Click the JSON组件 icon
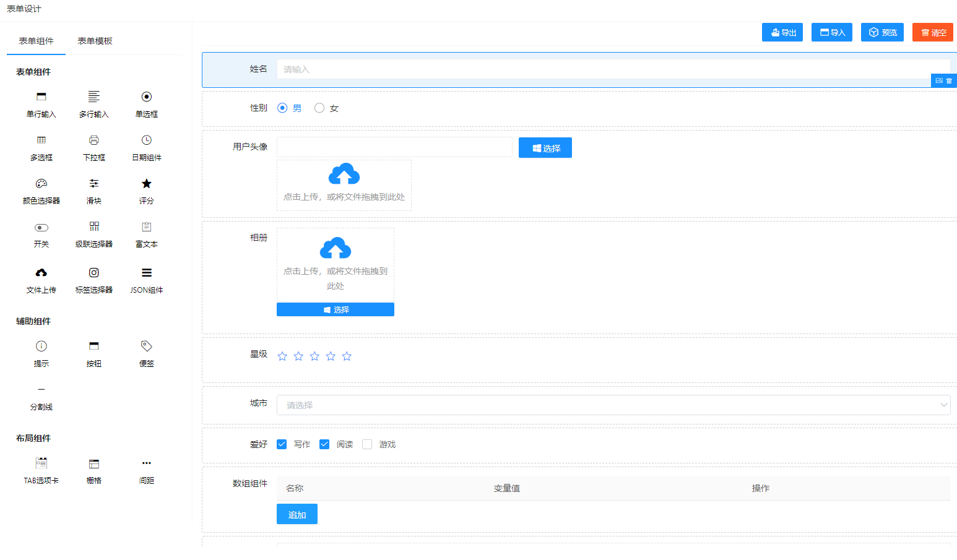 coord(147,273)
